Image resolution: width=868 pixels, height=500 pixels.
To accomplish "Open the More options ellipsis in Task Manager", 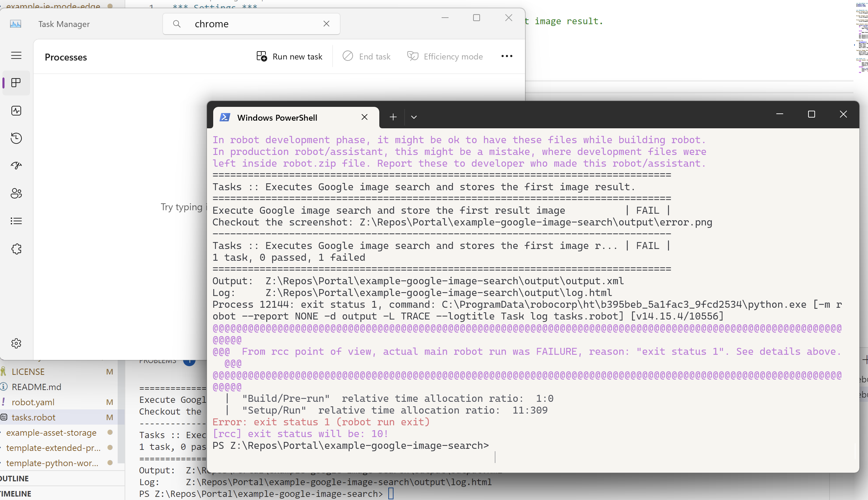I will coord(506,56).
